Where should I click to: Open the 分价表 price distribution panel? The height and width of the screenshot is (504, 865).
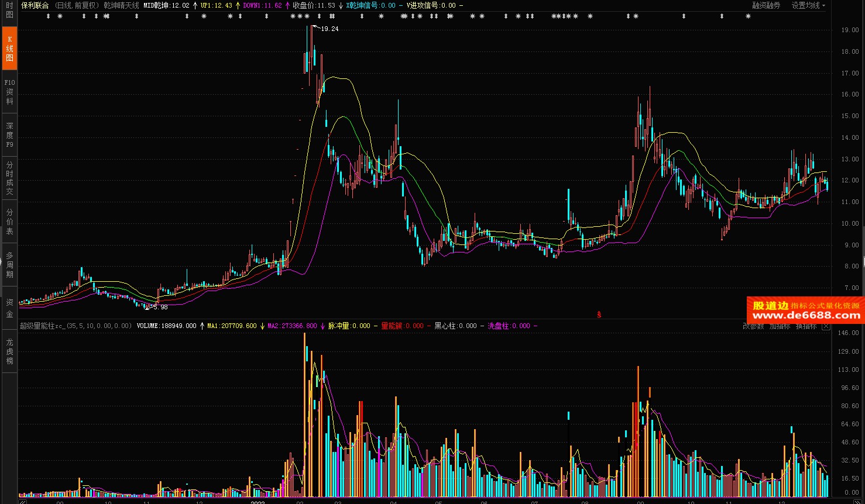coord(9,222)
